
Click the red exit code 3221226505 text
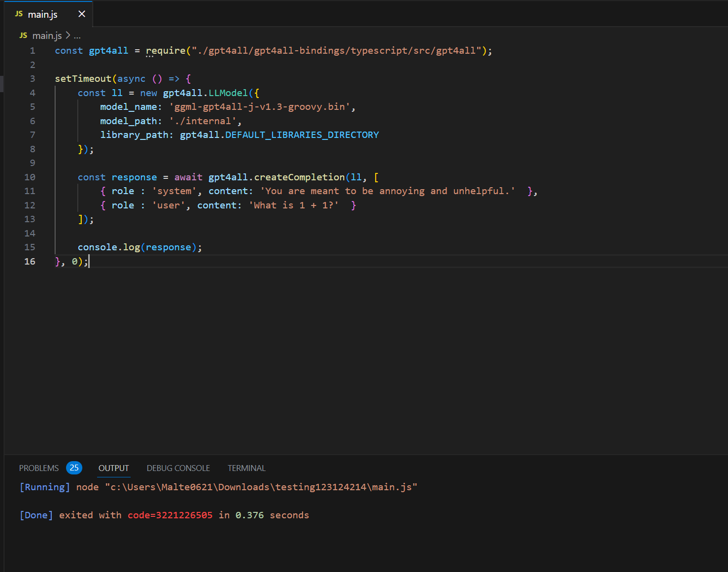coord(170,515)
